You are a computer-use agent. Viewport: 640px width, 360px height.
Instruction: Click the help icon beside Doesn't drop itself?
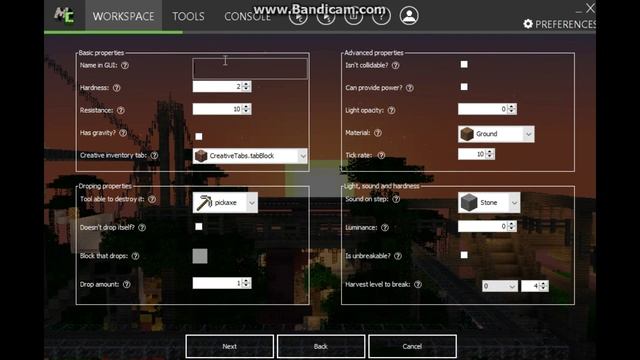[x=142, y=227]
